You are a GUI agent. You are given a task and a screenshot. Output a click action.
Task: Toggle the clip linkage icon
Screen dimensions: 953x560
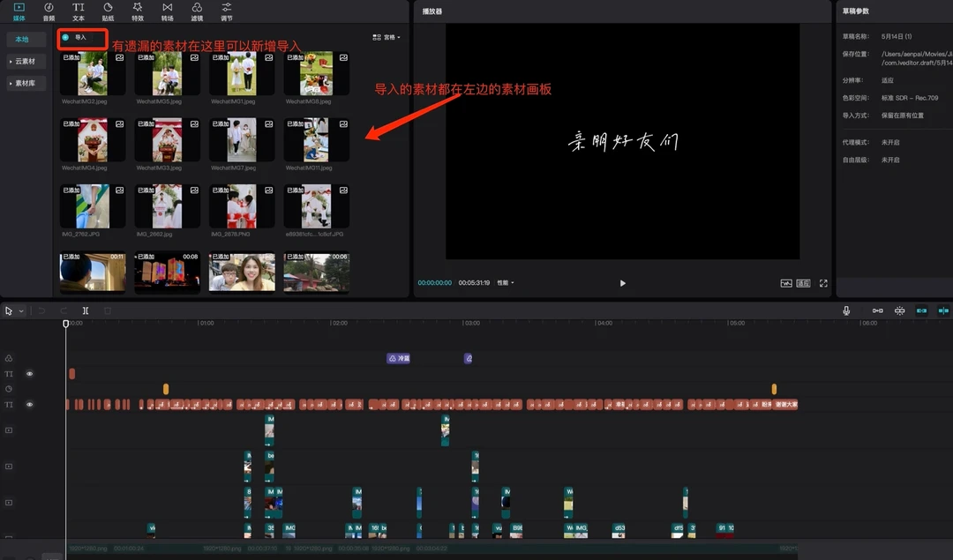point(921,310)
